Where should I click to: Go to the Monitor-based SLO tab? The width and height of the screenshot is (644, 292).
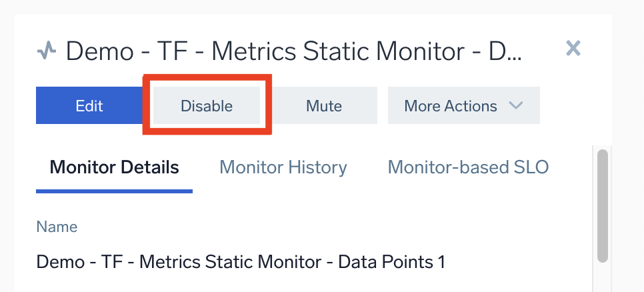pos(468,167)
